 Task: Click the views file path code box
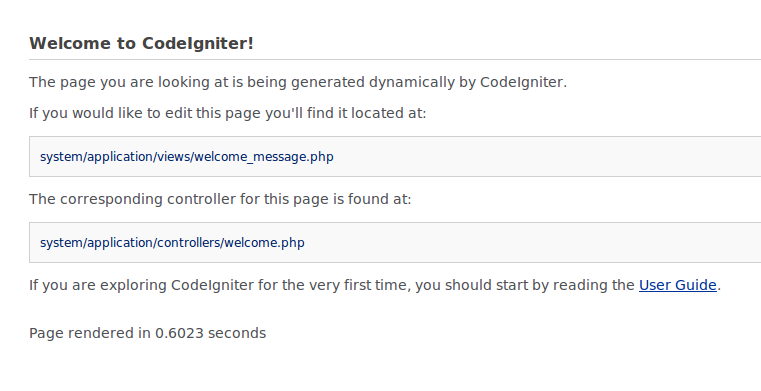395,157
